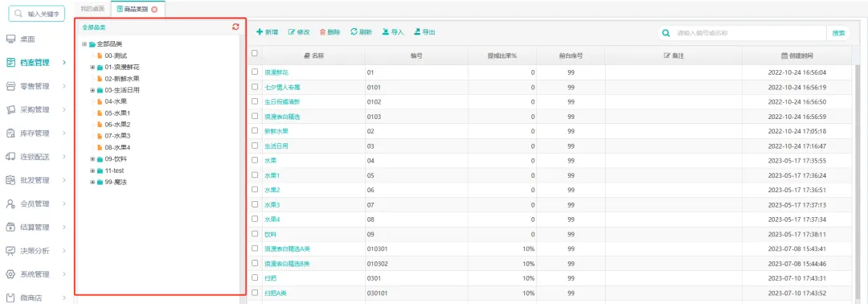Click the folder icon of 全部品类 root node
The height and width of the screenshot is (304, 868).
click(92, 44)
